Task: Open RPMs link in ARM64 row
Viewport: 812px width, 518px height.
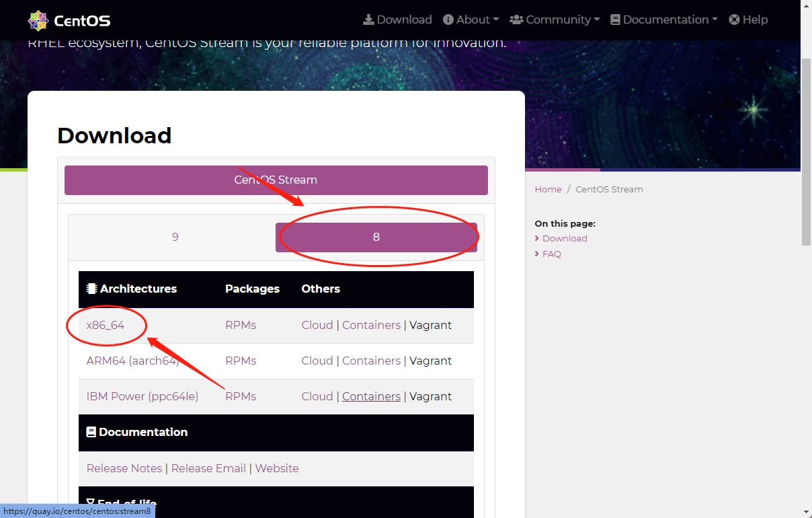Action: [x=241, y=361]
